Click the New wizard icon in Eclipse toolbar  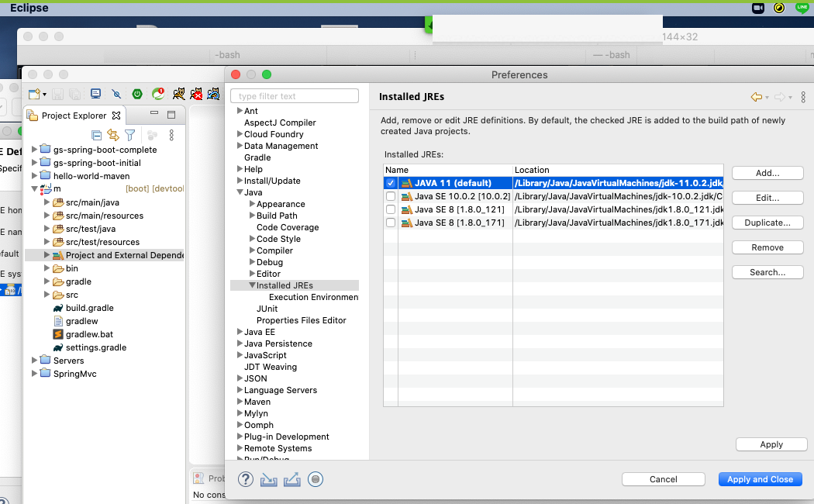pyautogui.click(x=34, y=94)
